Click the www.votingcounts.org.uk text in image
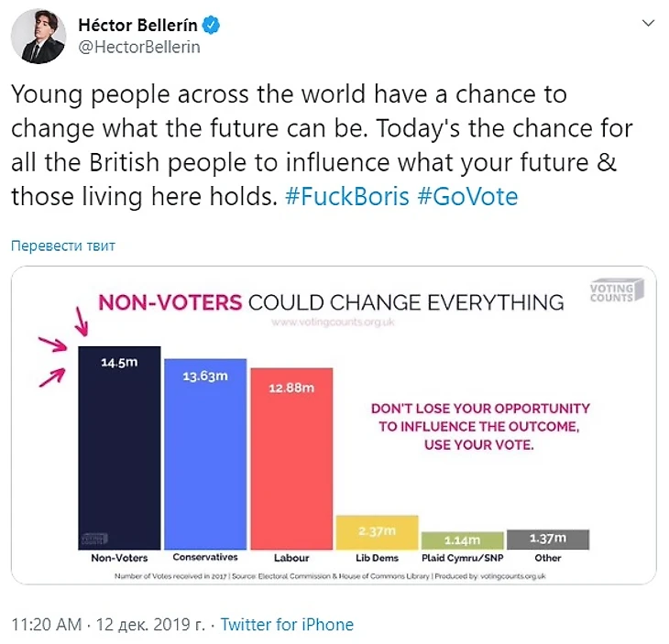 pyautogui.click(x=332, y=323)
